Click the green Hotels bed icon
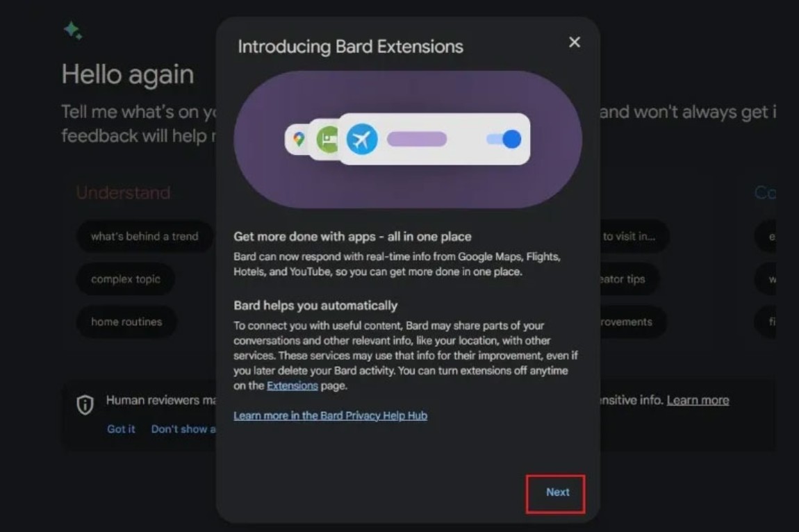This screenshot has height=532, width=799. pyautogui.click(x=327, y=139)
